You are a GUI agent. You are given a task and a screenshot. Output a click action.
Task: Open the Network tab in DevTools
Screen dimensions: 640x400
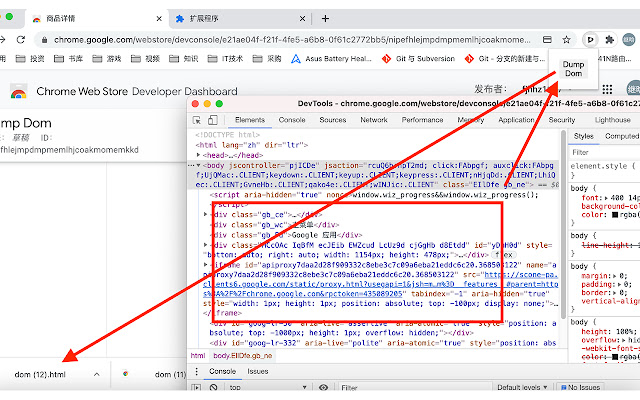pos(374,120)
